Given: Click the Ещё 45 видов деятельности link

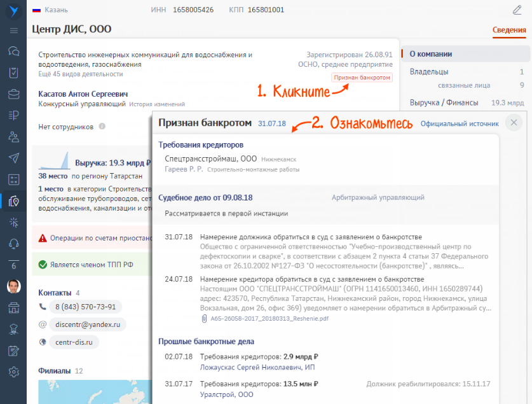Looking at the screenshot, I should click(81, 74).
